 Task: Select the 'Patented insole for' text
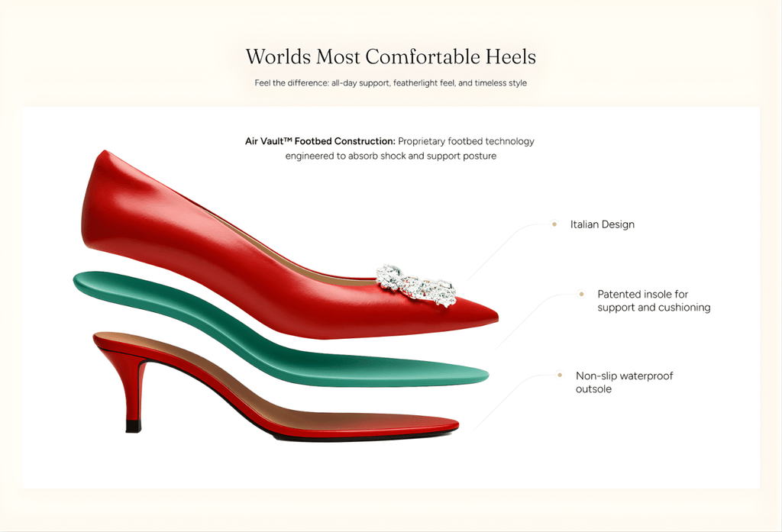click(642, 294)
